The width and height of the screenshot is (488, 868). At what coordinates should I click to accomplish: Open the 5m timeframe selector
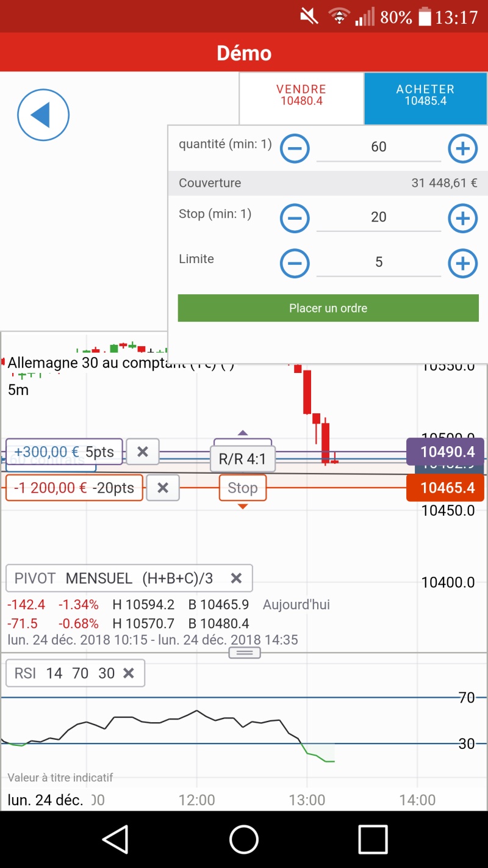[x=18, y=390]
